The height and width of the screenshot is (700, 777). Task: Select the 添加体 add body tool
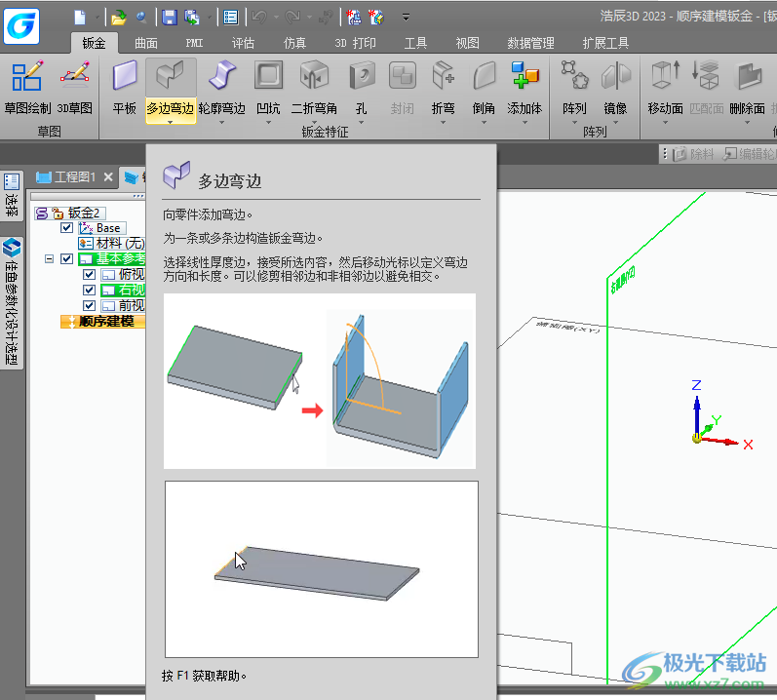pos(524,88)
